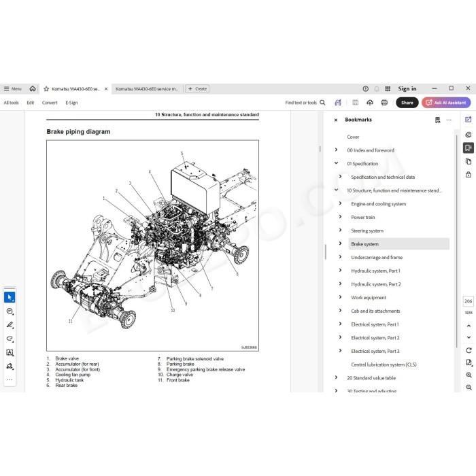Choose the Highlight pen tool
Image resolution: width=476 pixels, height=476 pixels.
click(10, 325)
